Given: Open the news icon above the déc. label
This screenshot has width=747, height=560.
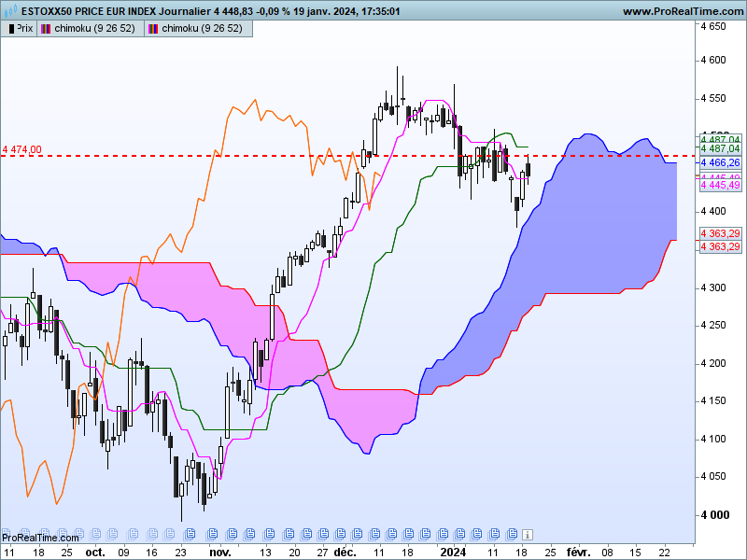Looking at the screenshot, I should [x=341, y=533].
